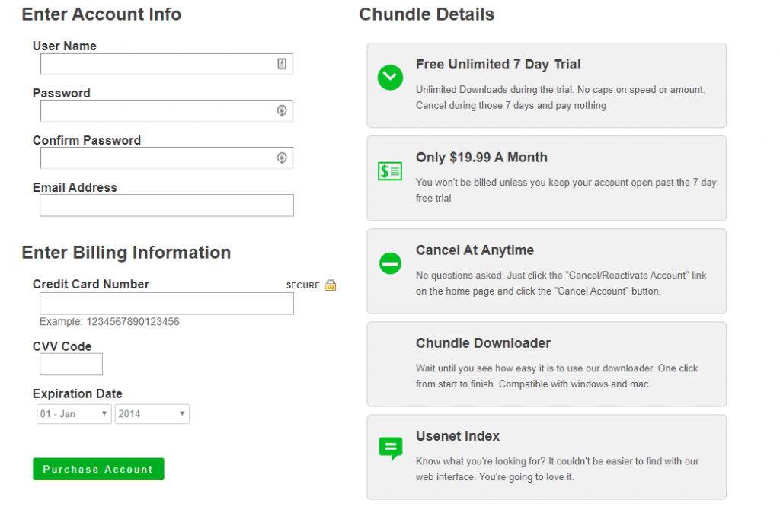Open the expiration year dropdown
The height and width of the screenshot is (532, 780).
click(x=152, y=414)
